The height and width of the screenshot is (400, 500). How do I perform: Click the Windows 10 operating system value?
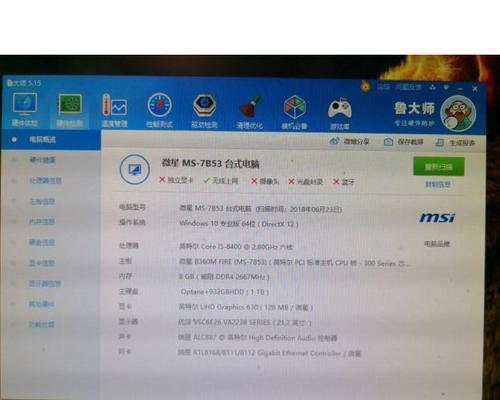tap(239, 224)
